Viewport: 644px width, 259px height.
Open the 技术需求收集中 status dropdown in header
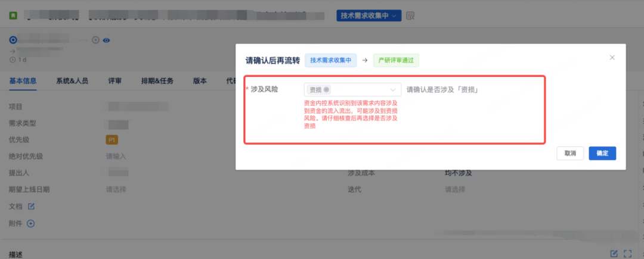[x=369, y=15]
